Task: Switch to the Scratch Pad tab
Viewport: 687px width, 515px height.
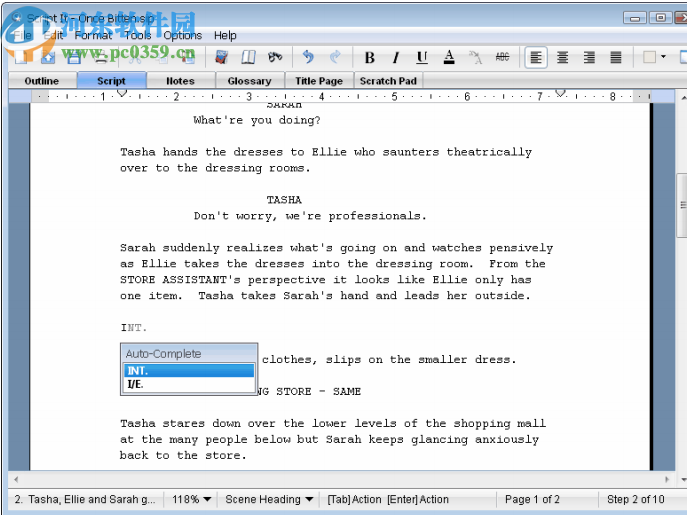Action: tap(388, 81)
